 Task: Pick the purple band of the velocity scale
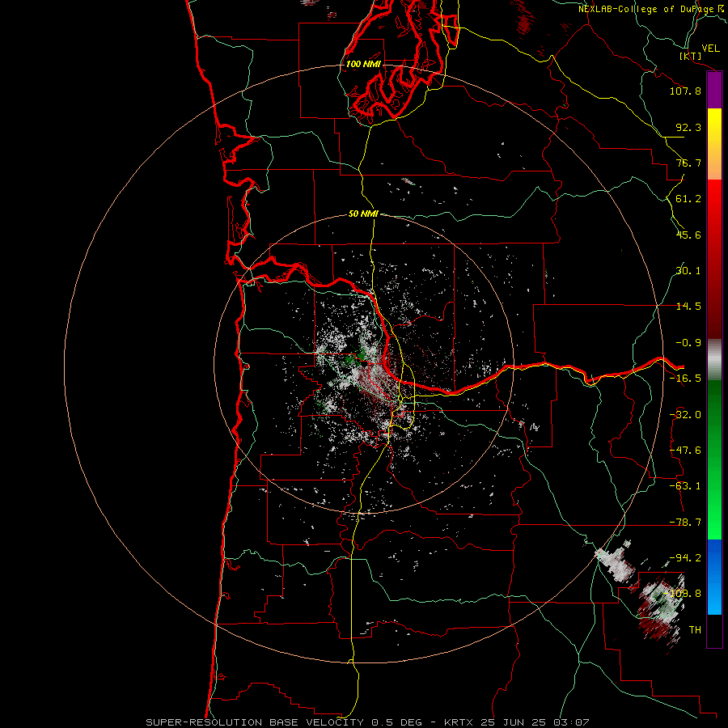[x=714, y=90]
